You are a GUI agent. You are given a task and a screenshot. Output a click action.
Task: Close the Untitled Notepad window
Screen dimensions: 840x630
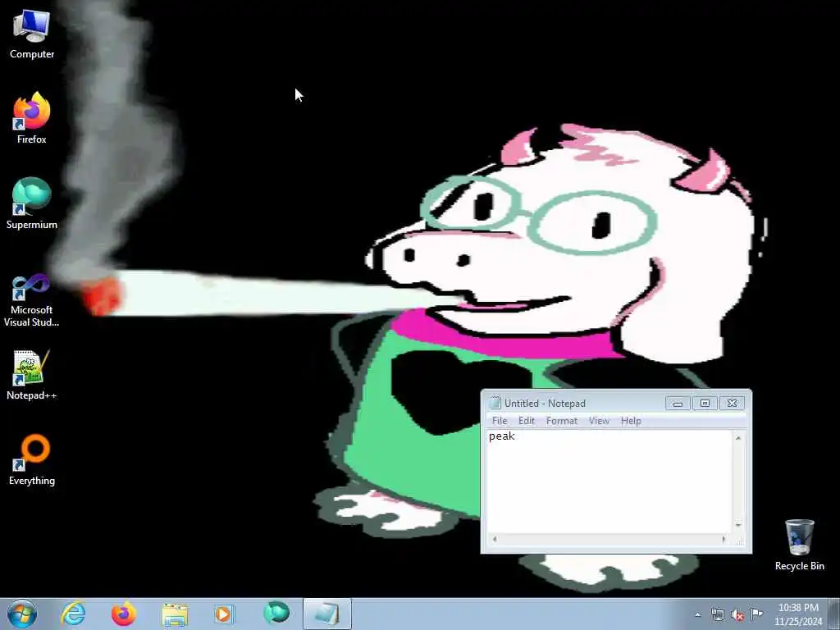(x=732, y=403)
